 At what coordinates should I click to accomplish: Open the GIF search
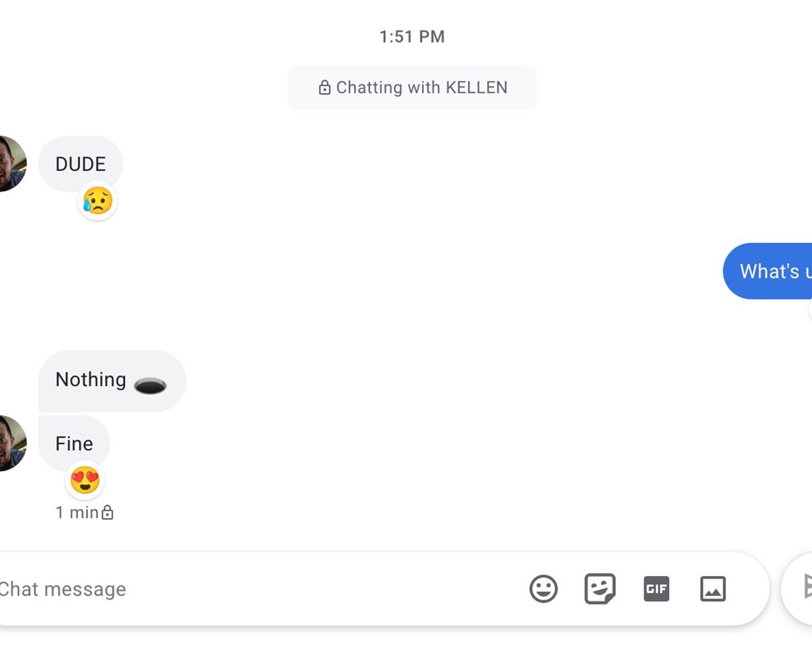656,589
